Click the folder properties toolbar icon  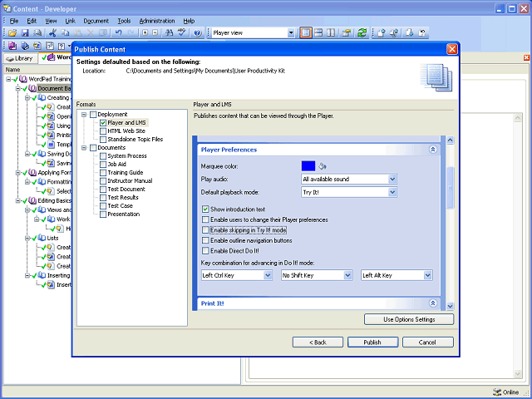coord(347,33)
